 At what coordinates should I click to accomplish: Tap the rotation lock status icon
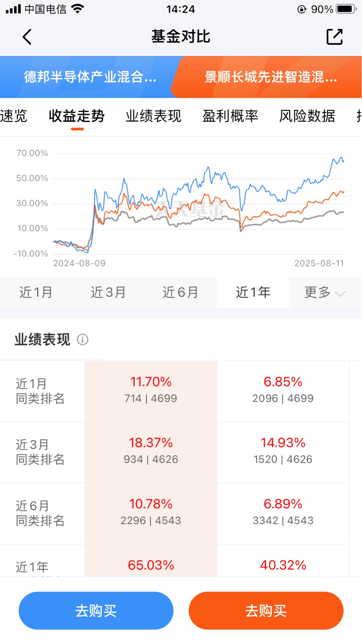tap(302, 10)
